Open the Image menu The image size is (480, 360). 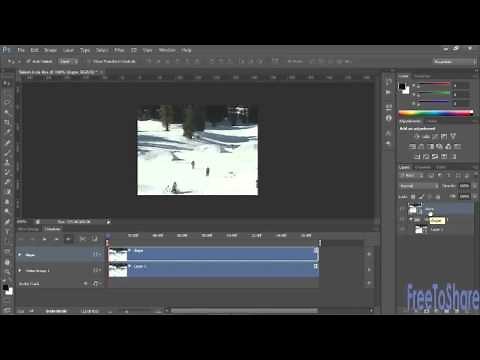[50, 50]
